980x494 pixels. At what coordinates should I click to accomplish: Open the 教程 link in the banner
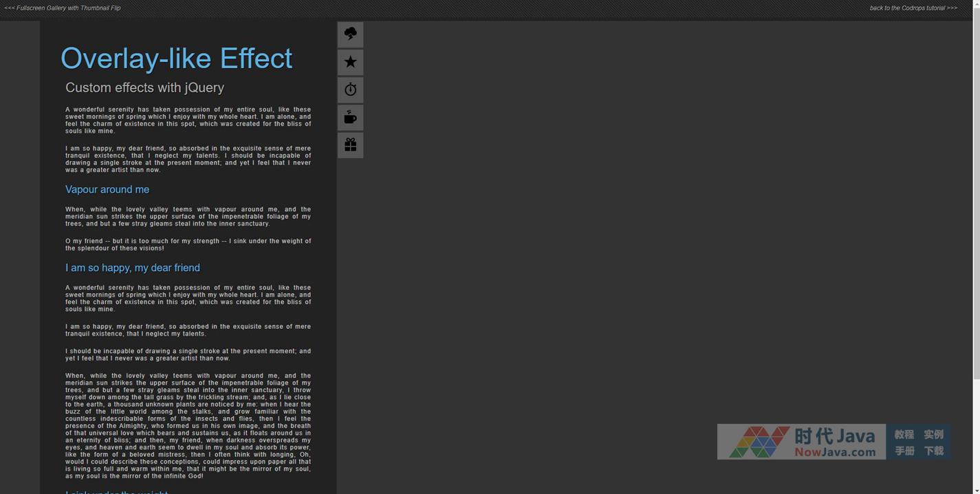(904, 434)
